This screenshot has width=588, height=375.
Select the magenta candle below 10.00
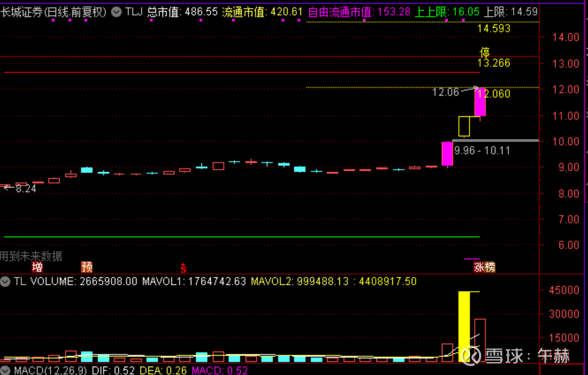tap(447, 153)
